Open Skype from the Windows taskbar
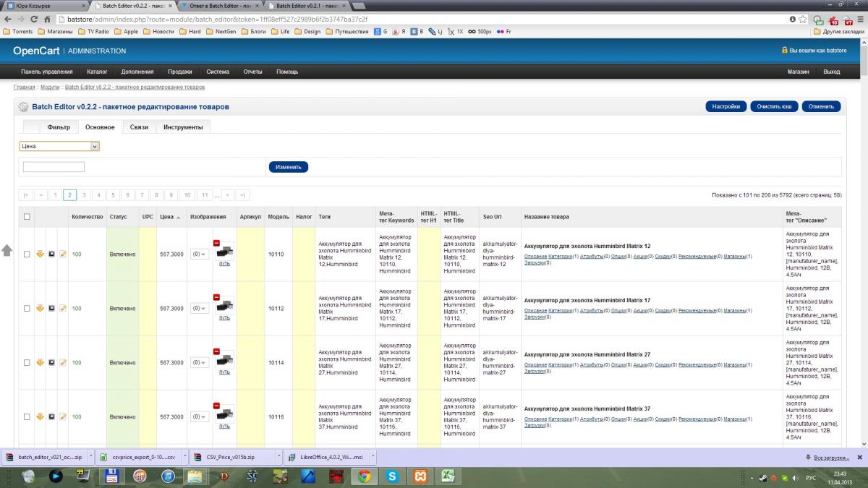 pos(392,476)
